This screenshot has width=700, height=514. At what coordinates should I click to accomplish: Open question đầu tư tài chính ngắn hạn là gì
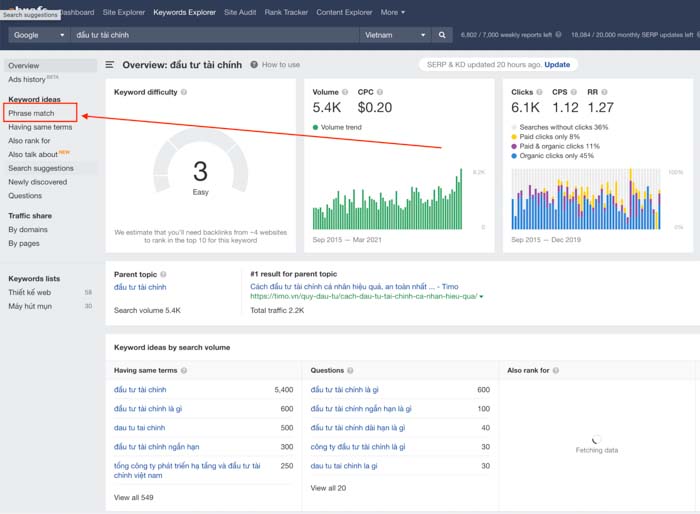(361, 409)
